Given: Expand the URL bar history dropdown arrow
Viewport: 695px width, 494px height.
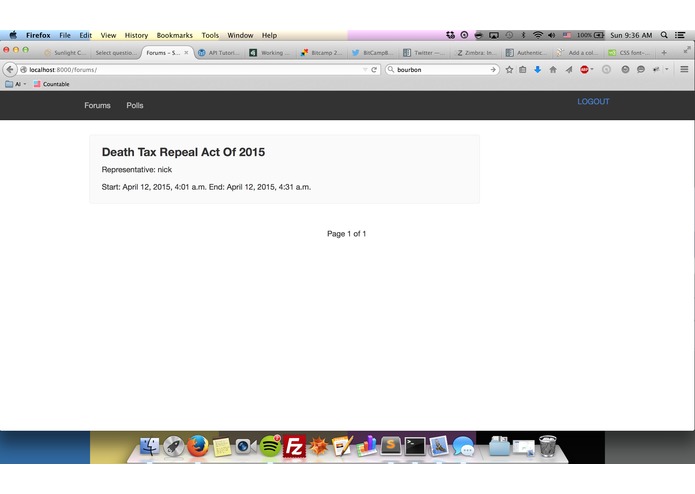Looking at the screenshot, I should pyautogui.click(x=365, y=70).
